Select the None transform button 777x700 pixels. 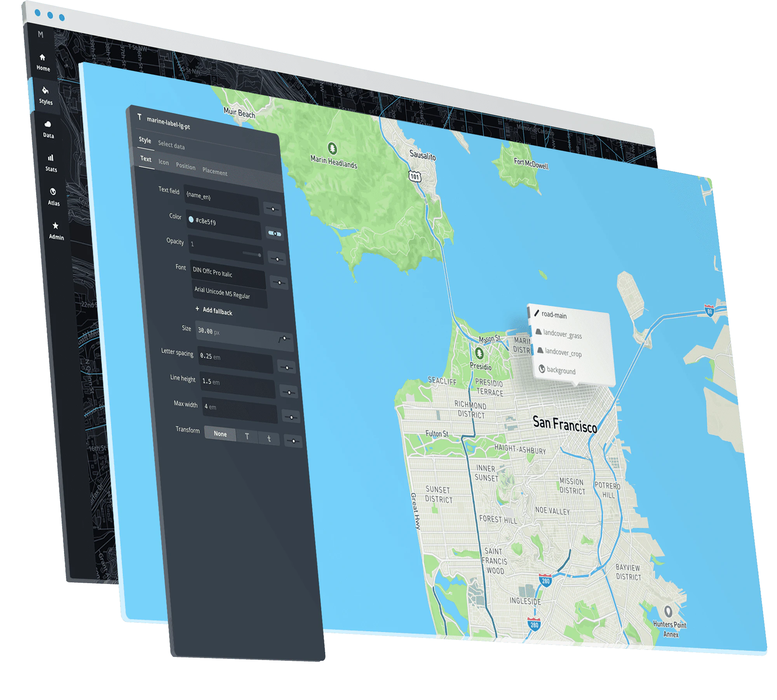220,434
